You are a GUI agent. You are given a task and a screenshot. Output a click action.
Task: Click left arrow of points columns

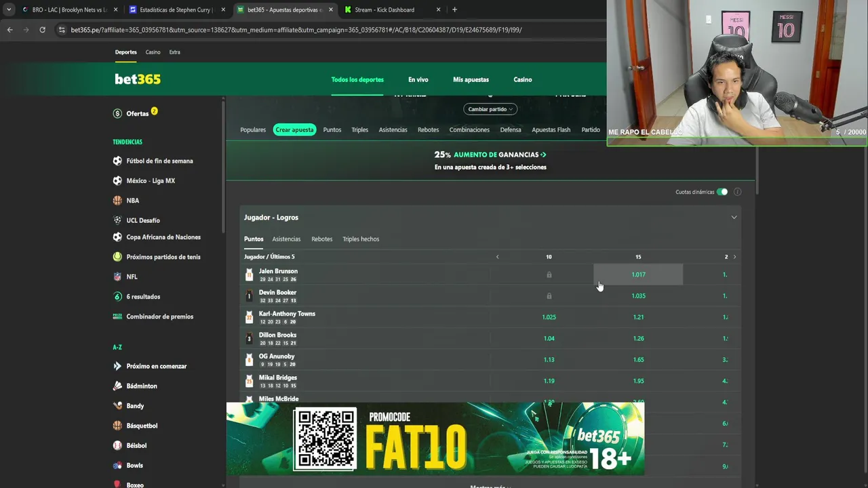coord(497,257)
